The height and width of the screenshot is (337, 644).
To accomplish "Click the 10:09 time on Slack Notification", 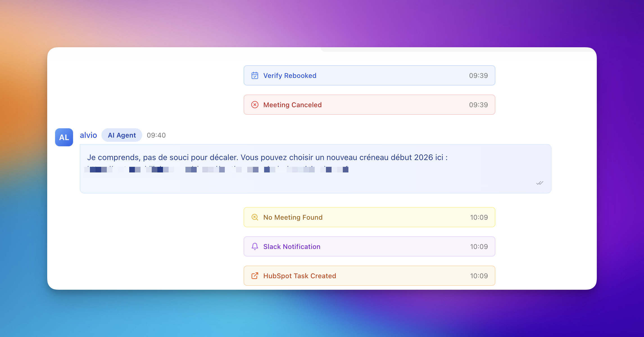I will tap(479, 246).
